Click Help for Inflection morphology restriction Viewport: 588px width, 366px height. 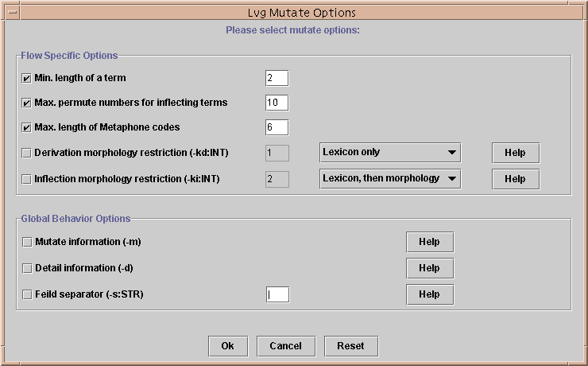click(515, 179)
